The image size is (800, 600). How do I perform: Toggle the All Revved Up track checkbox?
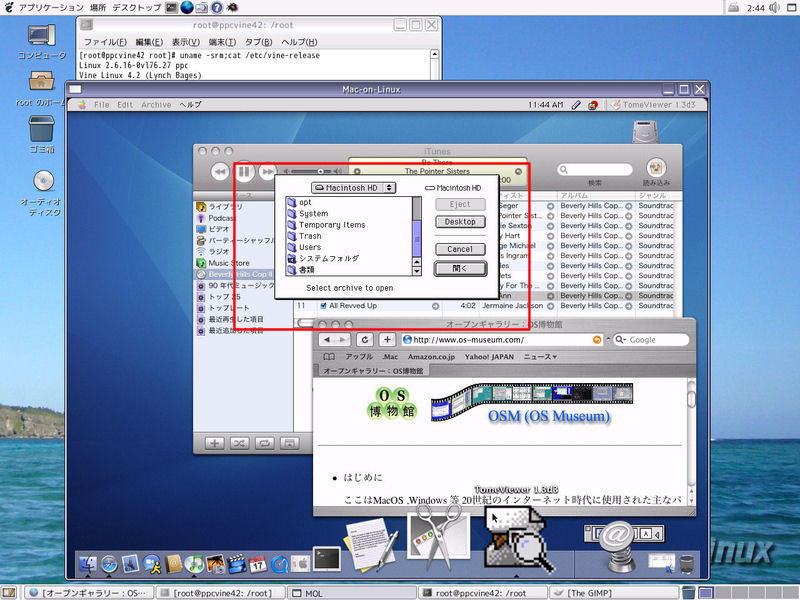tap(323, 306)
